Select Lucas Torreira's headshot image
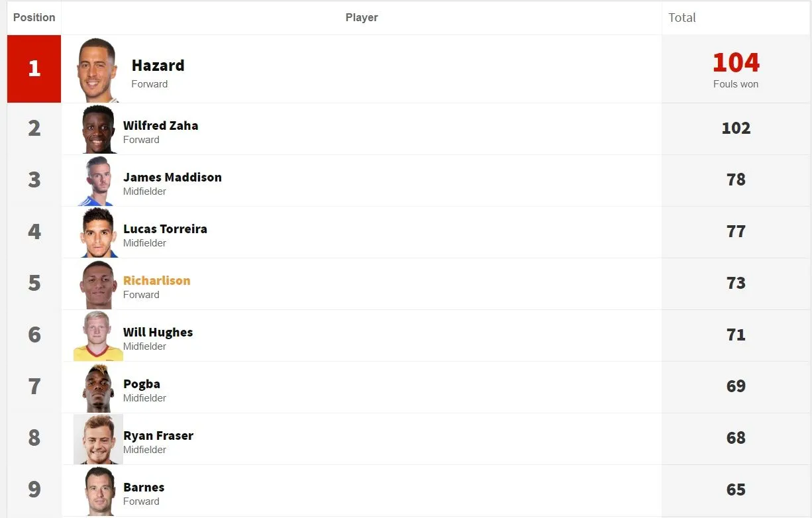The height and width of the screenshot is (518, 812). click(x=99, y=233)
